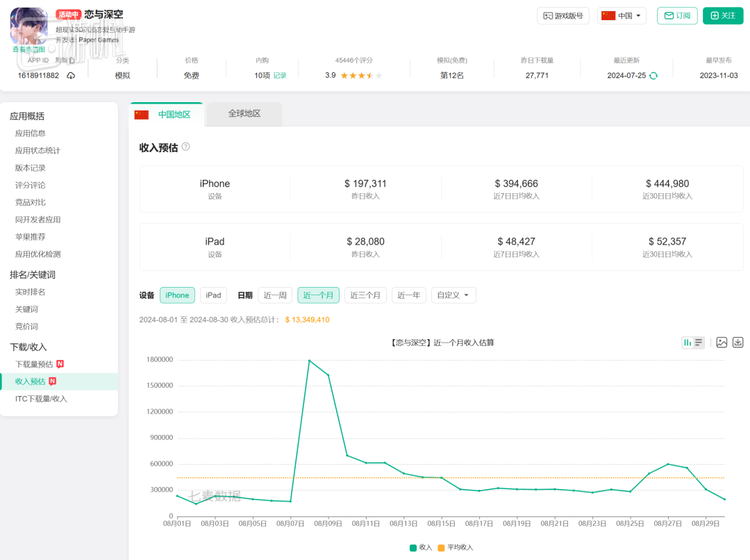Click the 第12名 ranking value

[452, 76]
